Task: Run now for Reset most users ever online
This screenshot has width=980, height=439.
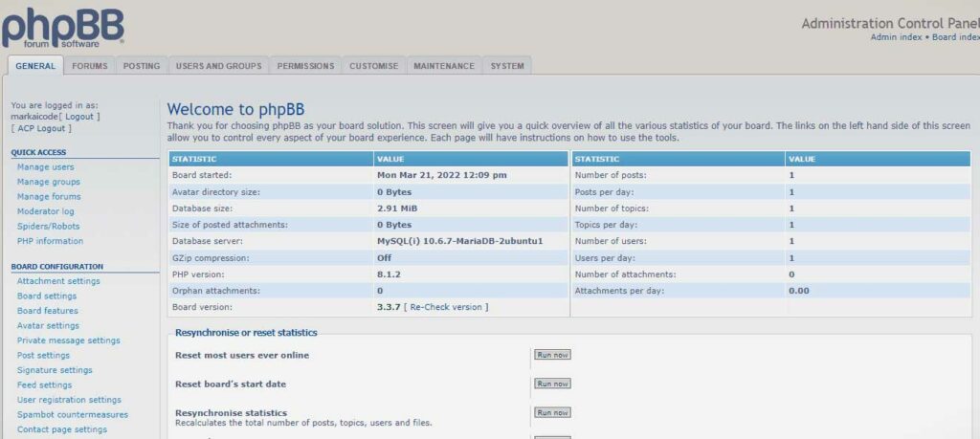Action: click(x=552, y=355)
